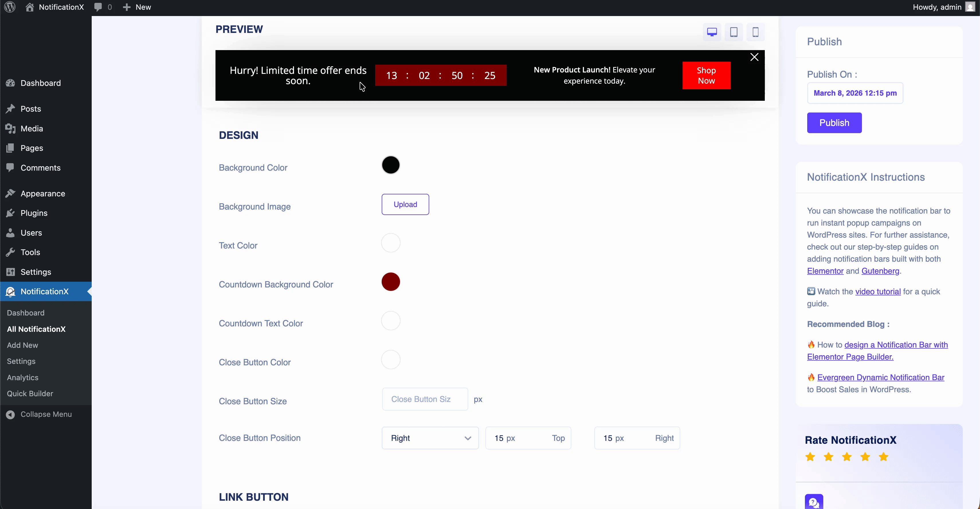The width and height of the screenshot is (980, 509).
Task: Open the WordPress logo menu
Action: coord(9,7)
